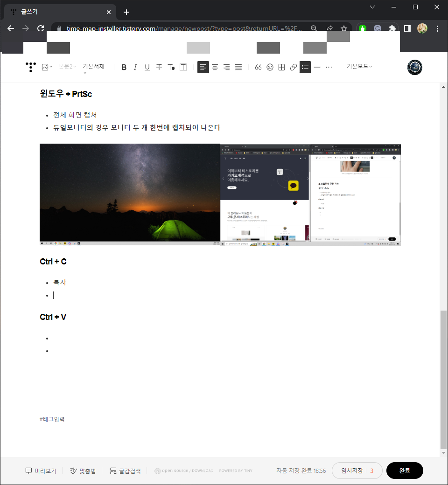Click the dual monitor screenshot image
Image resolution: width=448 pixels, height=485 pixels.
click(x=220, y=194)
